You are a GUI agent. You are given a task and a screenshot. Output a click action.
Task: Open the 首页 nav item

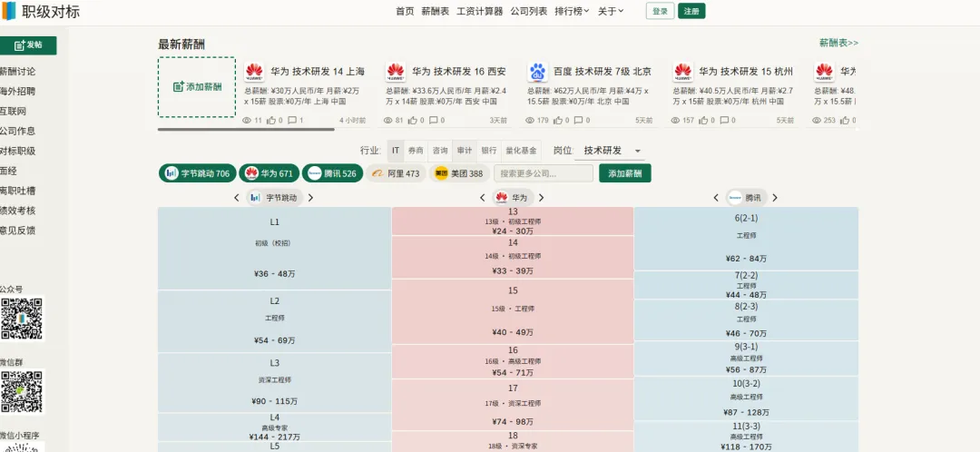pos(405,11)
